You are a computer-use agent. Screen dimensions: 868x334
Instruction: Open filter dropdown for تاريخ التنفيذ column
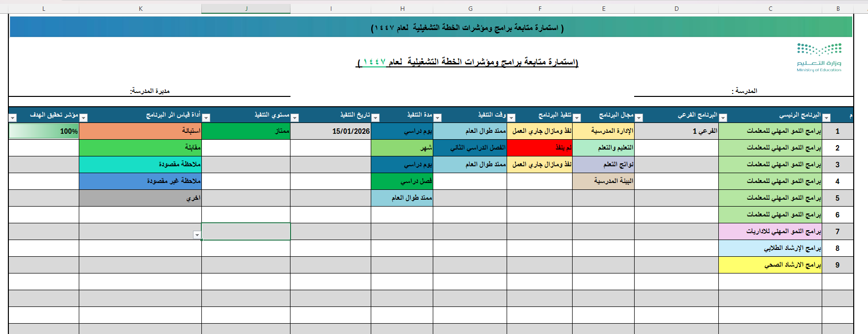point(376,118)
